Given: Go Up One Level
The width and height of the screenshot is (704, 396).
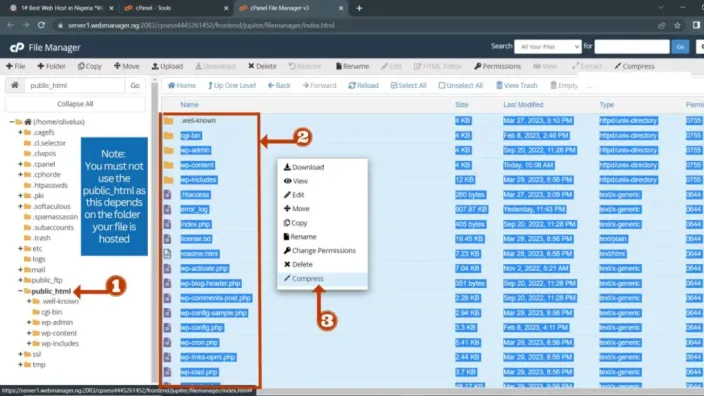Looking at the screenshot, I should 232,85.
